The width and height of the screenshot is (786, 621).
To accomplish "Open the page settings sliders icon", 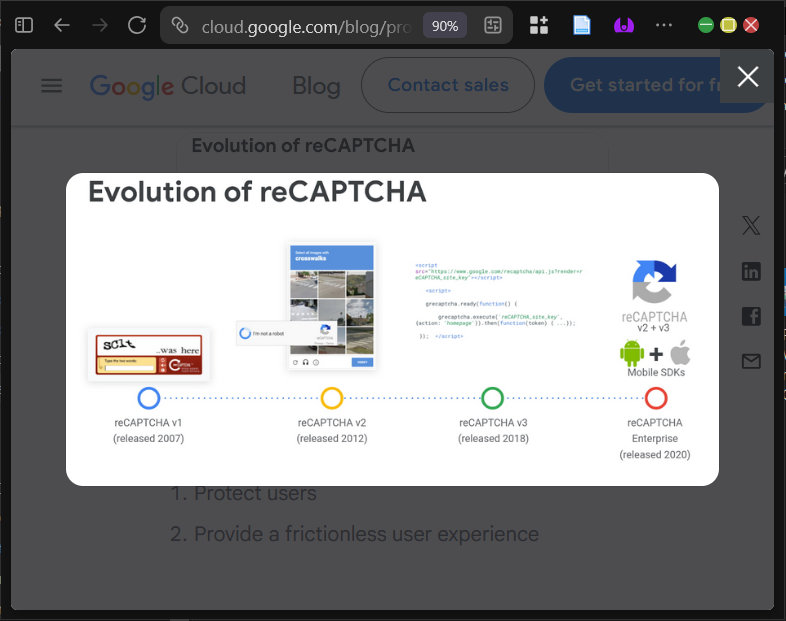I will (493, 25).
